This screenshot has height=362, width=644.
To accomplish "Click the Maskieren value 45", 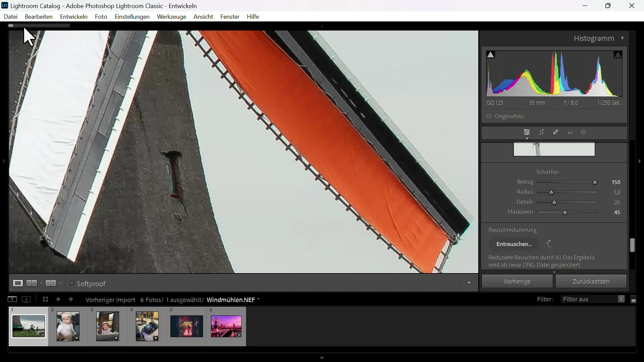I will (x=617, y=213).
